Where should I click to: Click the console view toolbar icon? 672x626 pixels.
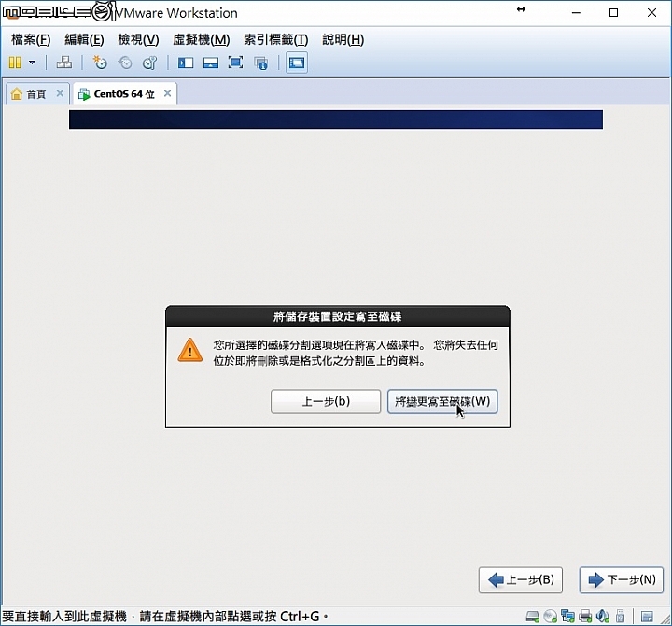click(297, 63)
